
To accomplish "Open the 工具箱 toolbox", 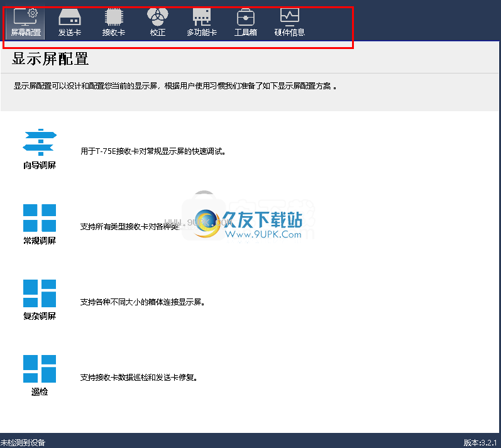I will coord(246,23).
